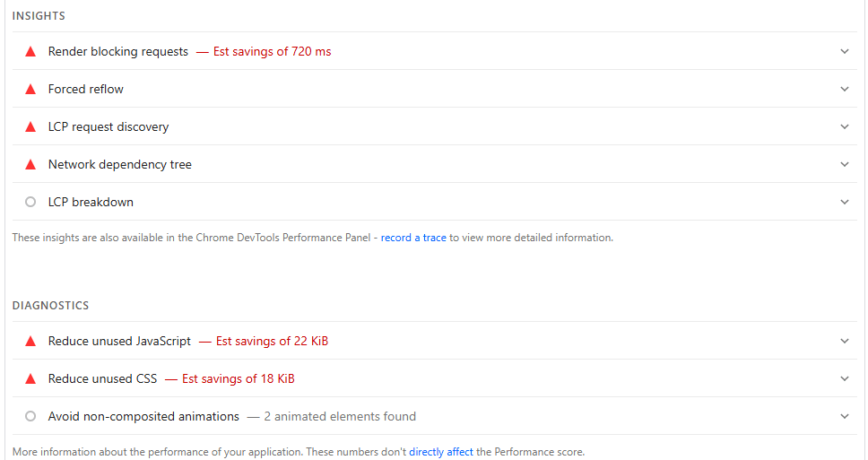Click gray circle icon beside LCP breakdown

pos(30,203)
